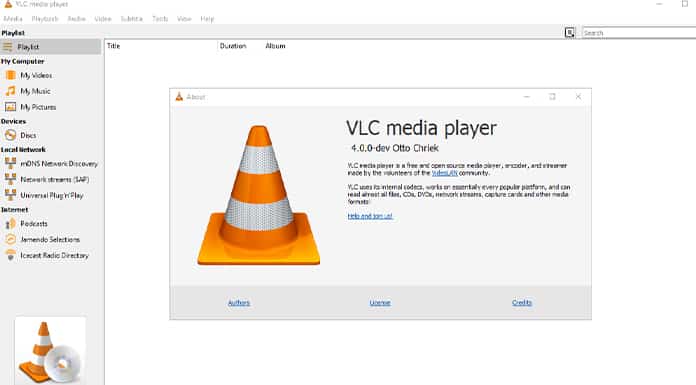
Task: Open the License link in About
Action: [380, 302]
